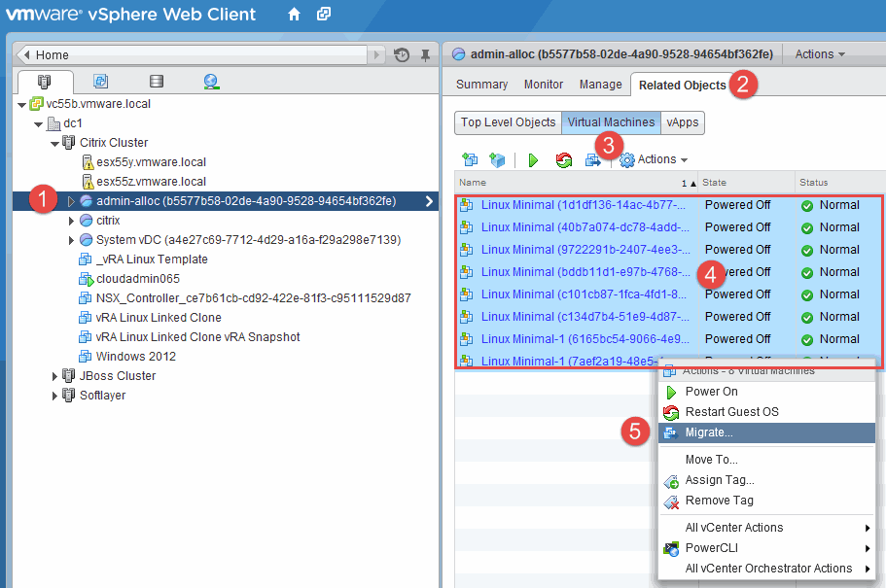886x588 pixels.
Task: Expand the JBoss Cluster tree node
Action: coord(55,376)
